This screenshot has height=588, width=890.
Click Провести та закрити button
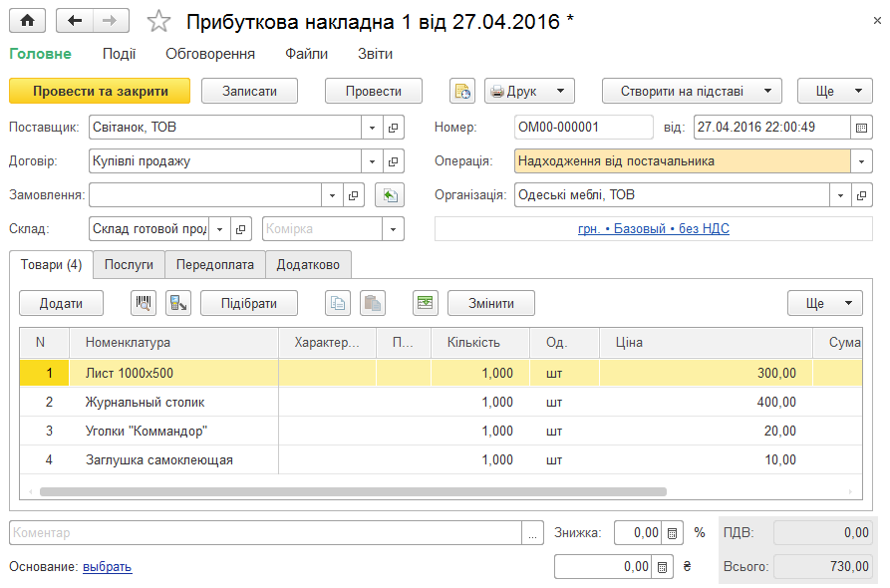click(x=100, y=91)
